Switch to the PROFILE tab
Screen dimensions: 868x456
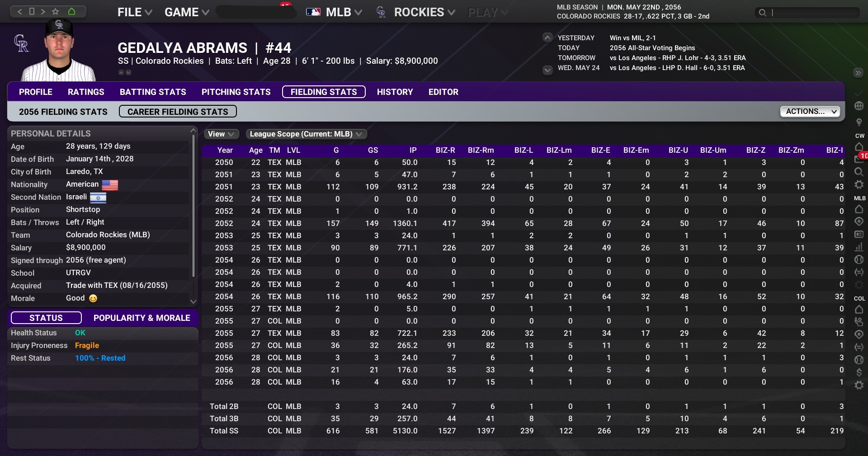tap(36, 92)
